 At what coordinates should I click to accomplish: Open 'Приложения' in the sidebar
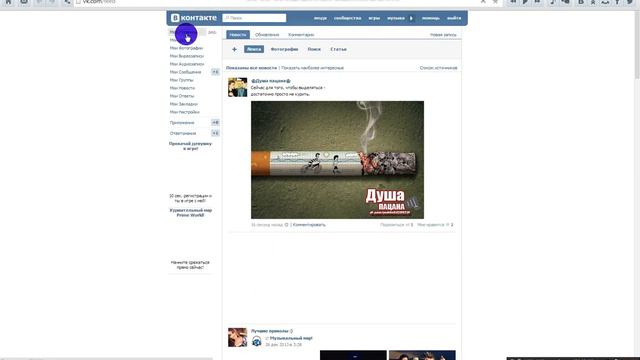[182, 122]
